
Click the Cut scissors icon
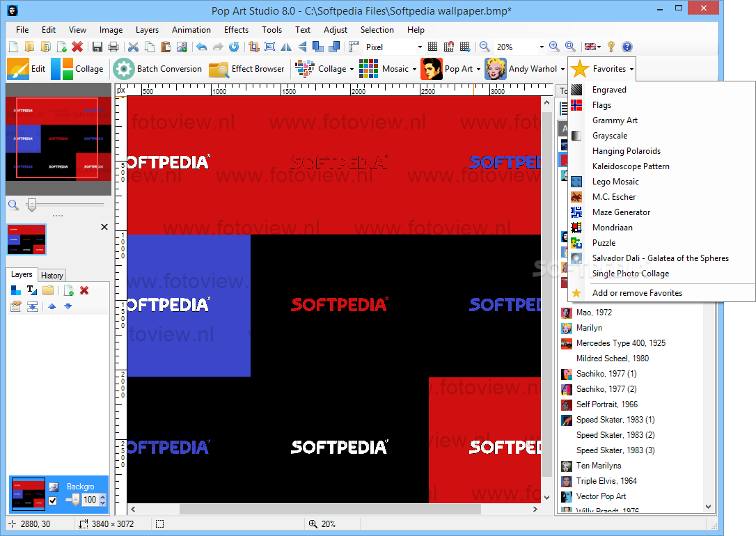point(134,47)
